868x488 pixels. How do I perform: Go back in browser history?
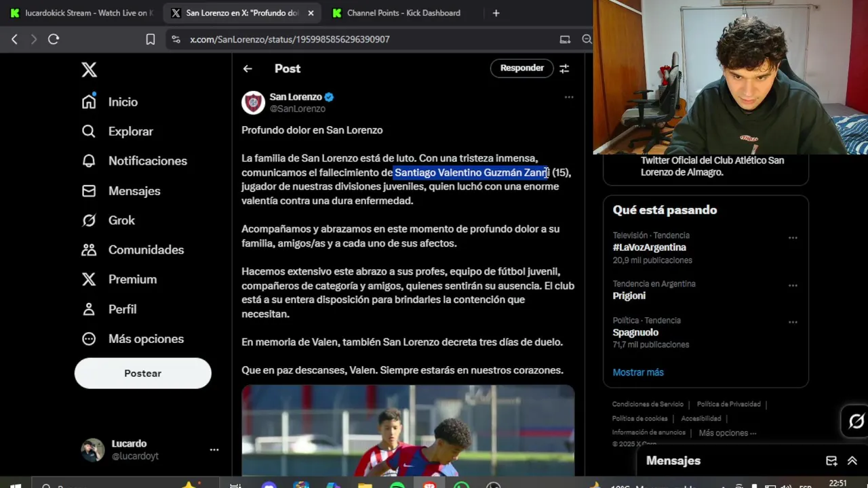coord(14,39)
